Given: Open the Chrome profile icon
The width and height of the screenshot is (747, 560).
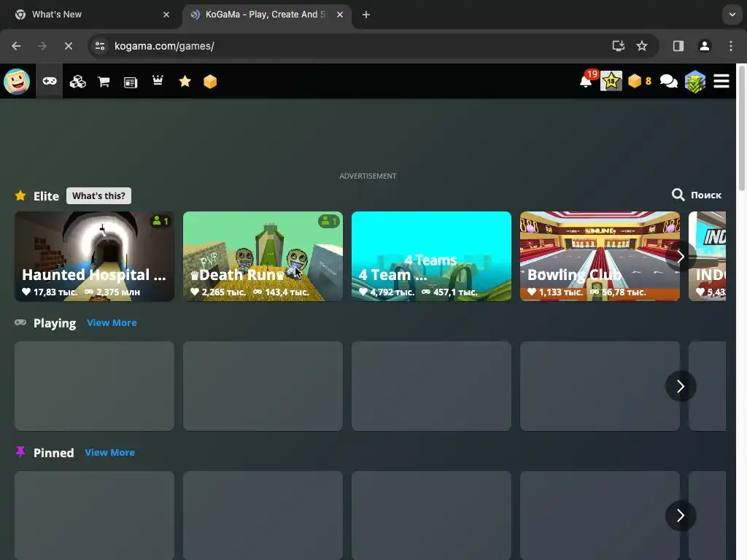Looking at the screenshot, I should pos(704,46).
